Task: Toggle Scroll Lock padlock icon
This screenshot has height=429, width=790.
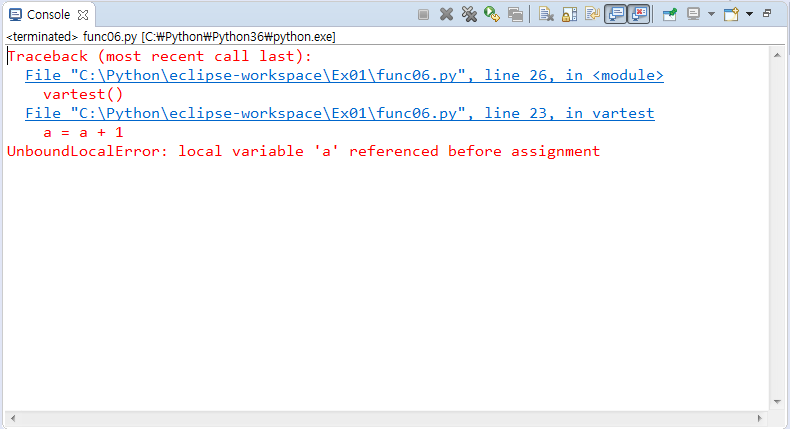Action: pos(569,14)
